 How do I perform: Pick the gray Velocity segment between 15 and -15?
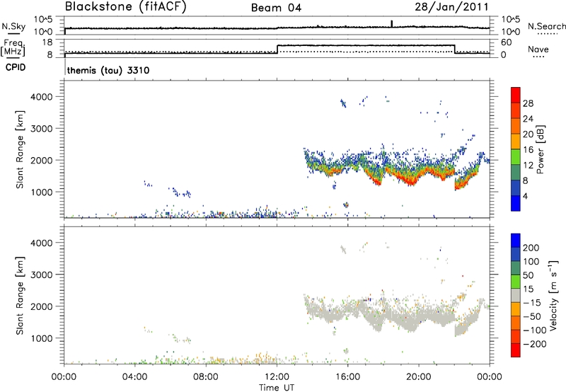516,295
